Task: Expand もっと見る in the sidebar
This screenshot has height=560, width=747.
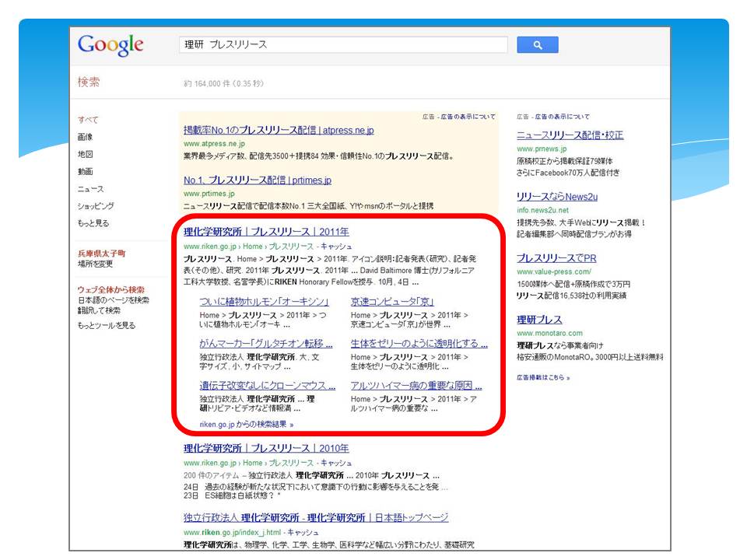Action: point(93,223)
